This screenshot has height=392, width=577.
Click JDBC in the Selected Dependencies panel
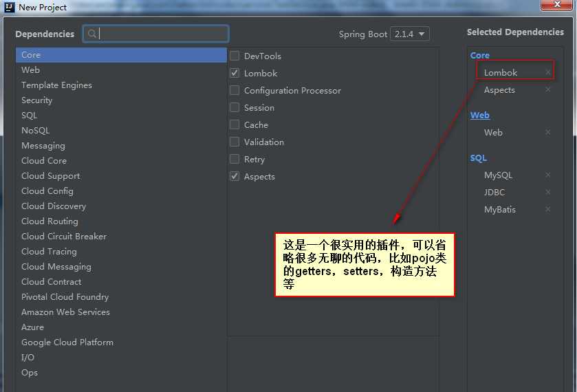(x=494, y=192)
